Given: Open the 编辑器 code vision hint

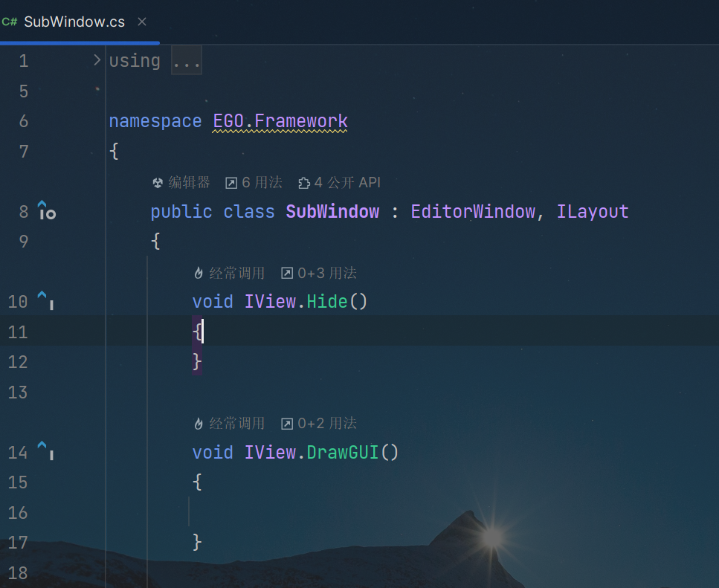Looking at the screenshot, I should click(x=181, y=182).
